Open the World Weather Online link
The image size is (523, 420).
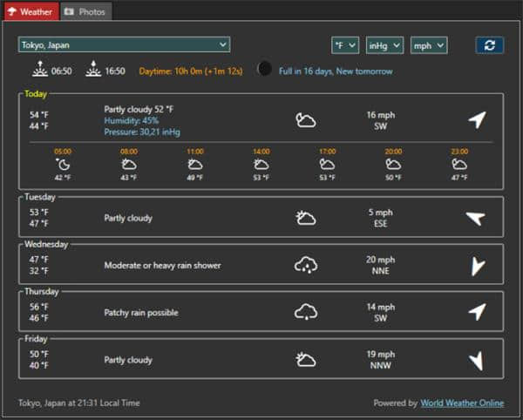click(x=462, y=403)
